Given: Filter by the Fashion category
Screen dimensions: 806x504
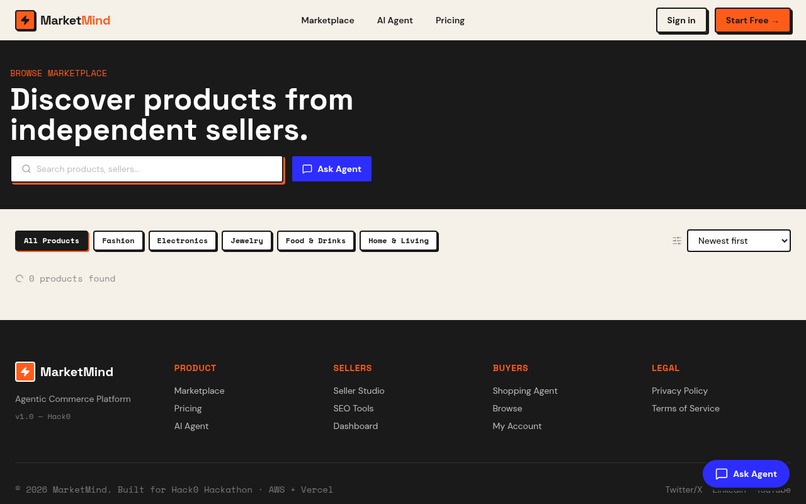Looking at the screenshot, I should pos(118,241).
